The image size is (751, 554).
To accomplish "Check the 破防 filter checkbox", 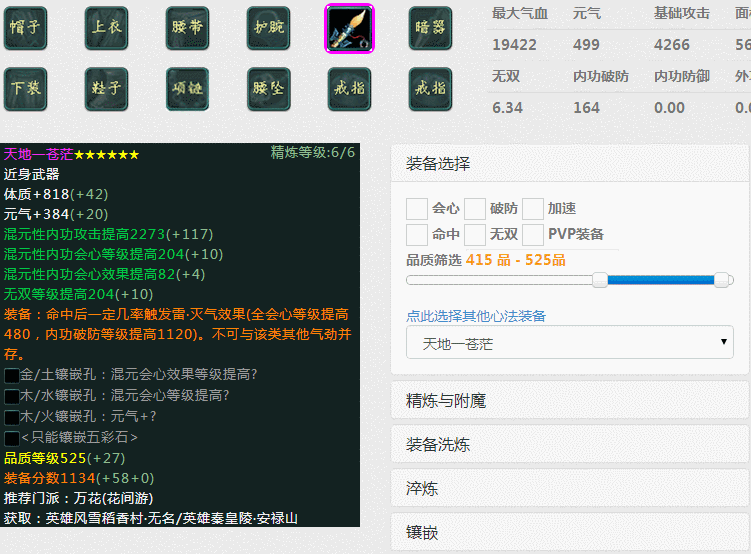I will (475, 209).
